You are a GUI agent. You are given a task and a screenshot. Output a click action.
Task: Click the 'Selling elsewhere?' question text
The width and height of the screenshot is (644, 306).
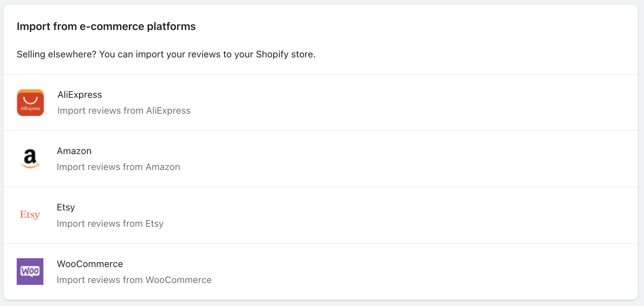coord(57,54)
